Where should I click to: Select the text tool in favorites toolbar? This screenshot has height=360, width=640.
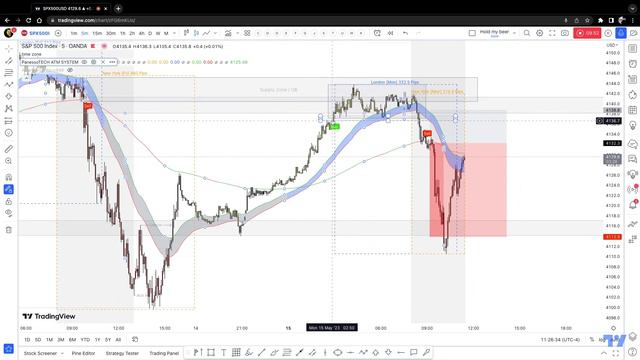click(x=224, y=352)
